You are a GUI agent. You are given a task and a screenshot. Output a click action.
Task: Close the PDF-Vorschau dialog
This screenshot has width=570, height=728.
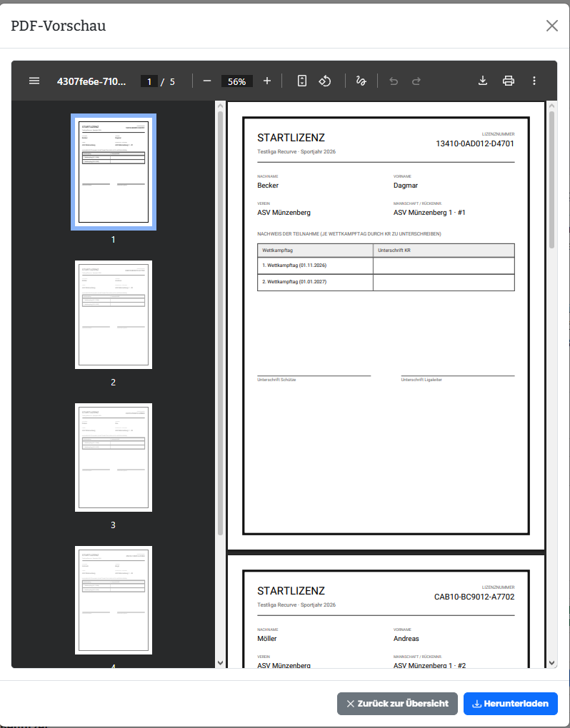pos(552,26)
